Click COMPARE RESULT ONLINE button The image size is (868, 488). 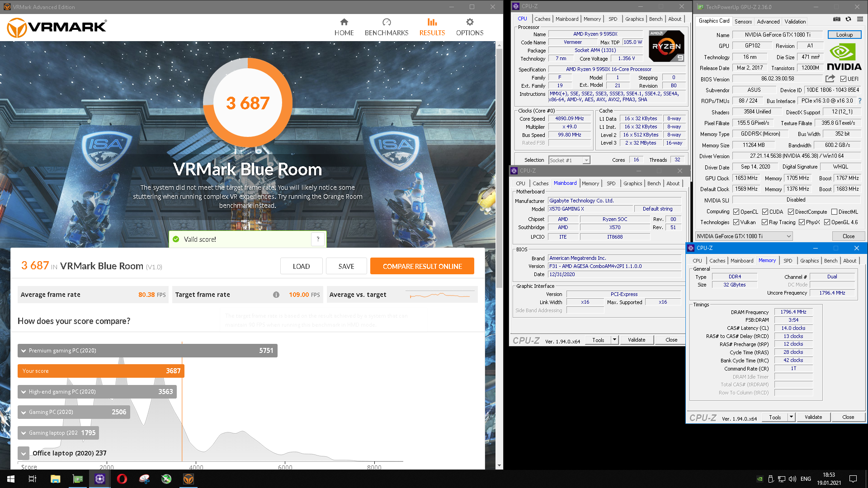coord(422,266)
